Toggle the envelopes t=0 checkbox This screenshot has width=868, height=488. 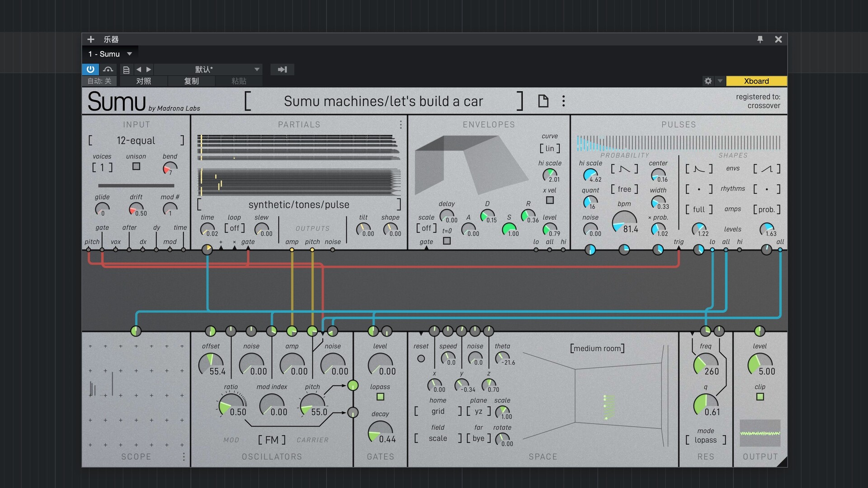tap(447, 241)
